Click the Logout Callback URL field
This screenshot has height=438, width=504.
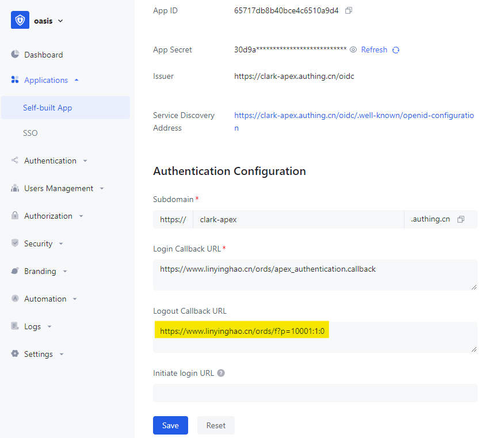(x=315, y=337)
